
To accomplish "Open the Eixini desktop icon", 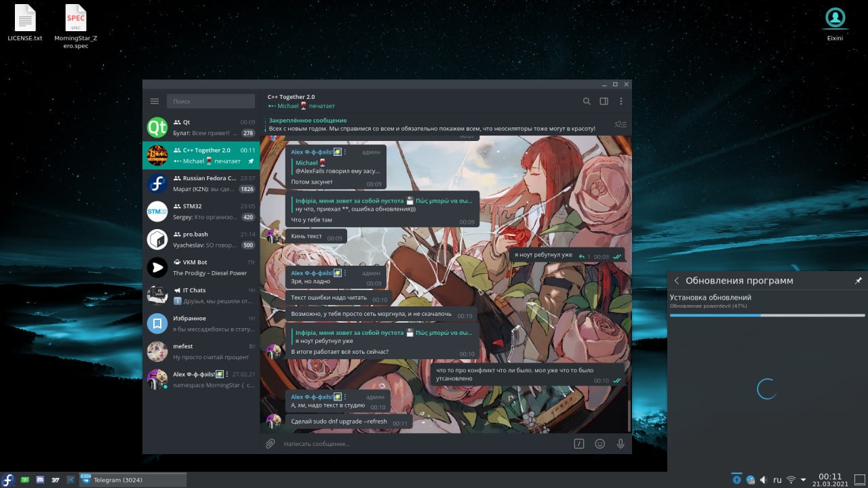I will (x=835, y=24).
